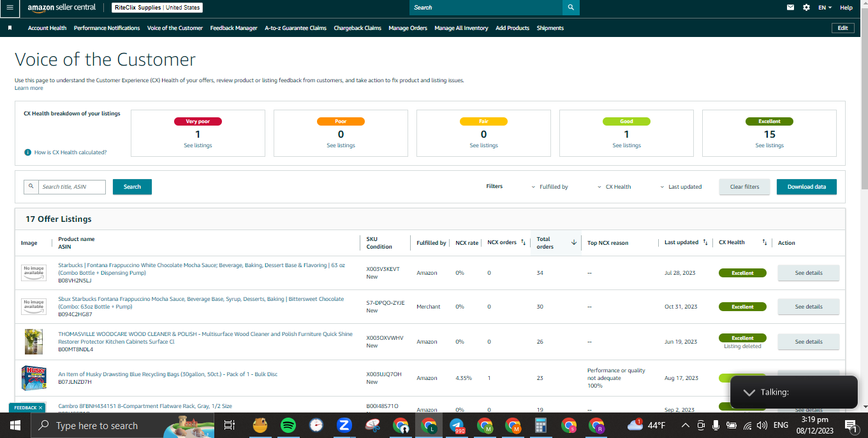See listings under Fair
Image resolution: width=868 pixels, height=438 pixels.
tap(483, 145)
